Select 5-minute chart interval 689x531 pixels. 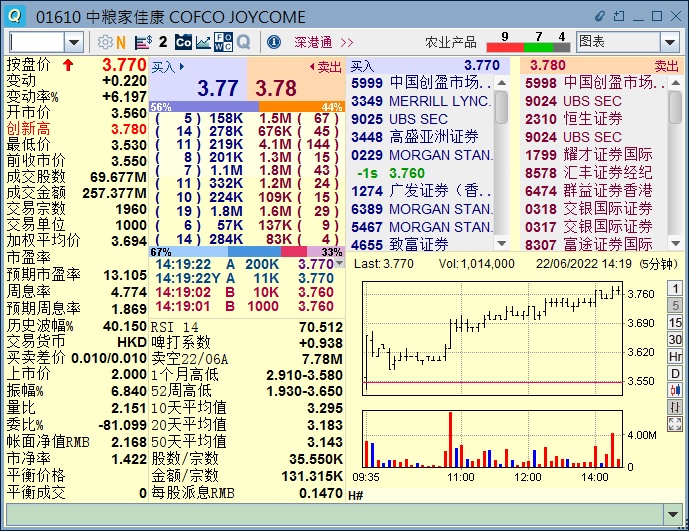(675, 305)
